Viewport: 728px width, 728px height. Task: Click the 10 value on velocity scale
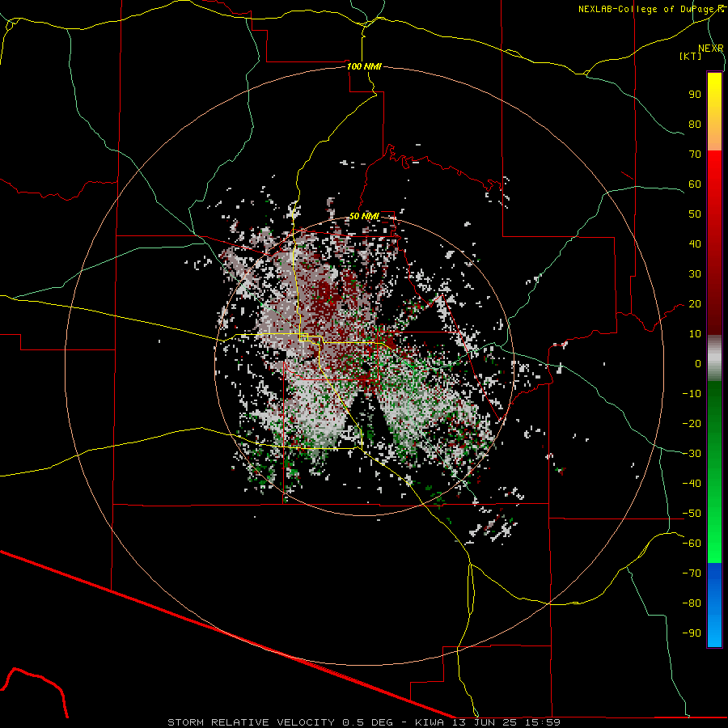695,334
